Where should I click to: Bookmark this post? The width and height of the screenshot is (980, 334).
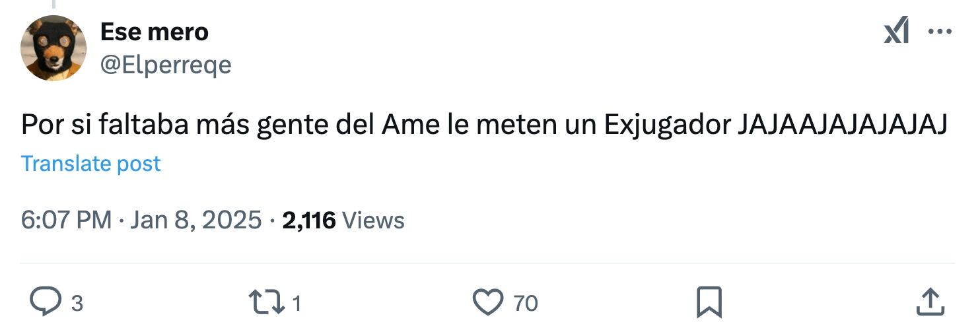[709, 303]
